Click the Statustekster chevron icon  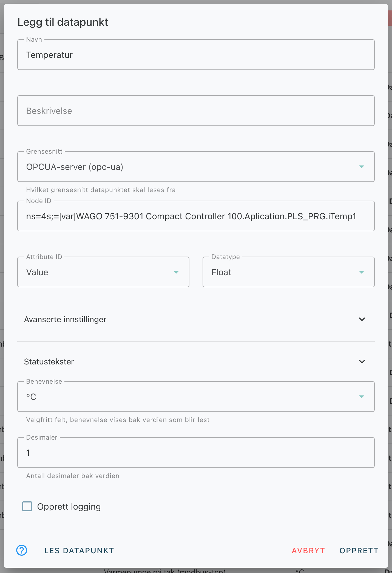coord(362,362)
